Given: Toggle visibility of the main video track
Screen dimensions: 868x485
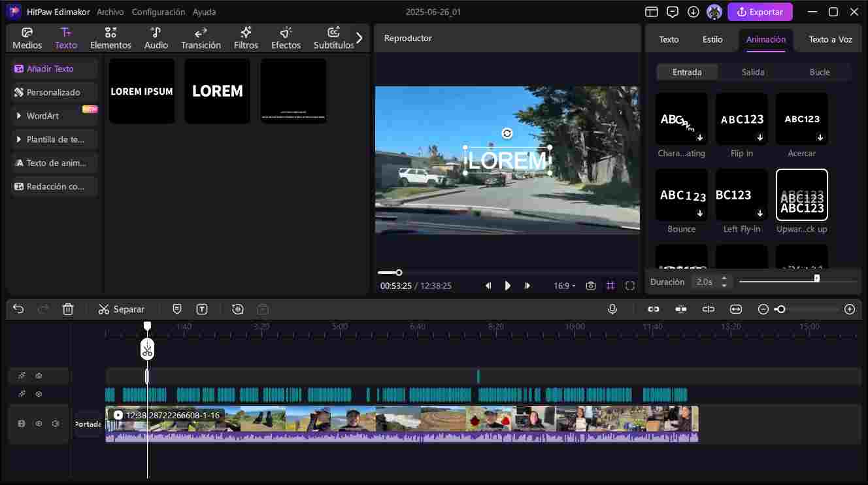Looking at the screenshot, I should [39, 424].
